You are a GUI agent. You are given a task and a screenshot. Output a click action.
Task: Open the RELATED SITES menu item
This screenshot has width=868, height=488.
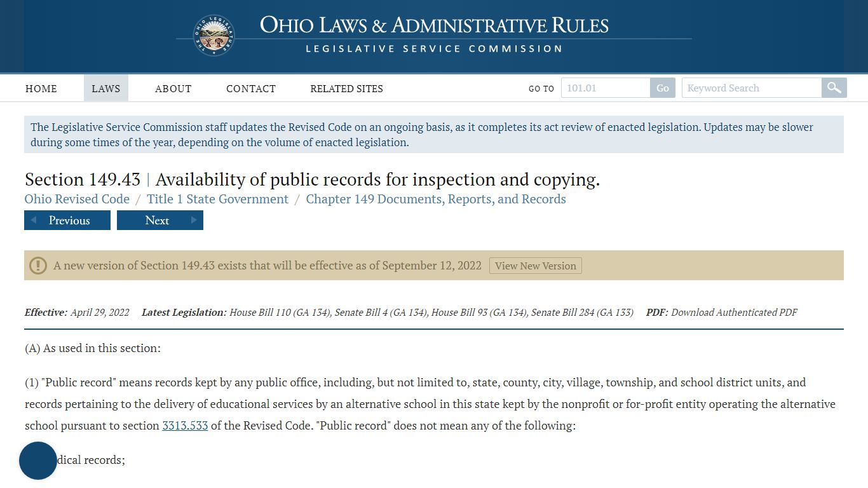coord(346,88)
